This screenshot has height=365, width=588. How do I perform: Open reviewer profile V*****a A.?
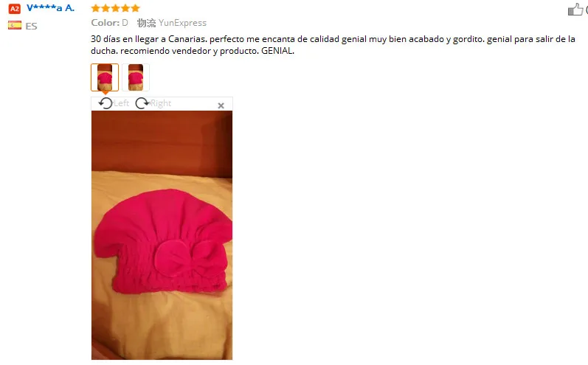[50, 8]
